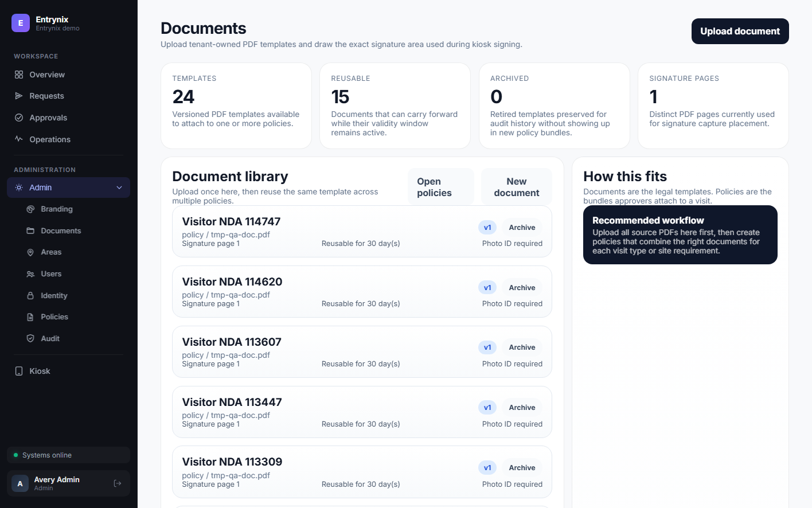Select the Requests icon in the sidebar
Image resolution: width=812 pixels, height=508 pixels.
click(19, 96)
